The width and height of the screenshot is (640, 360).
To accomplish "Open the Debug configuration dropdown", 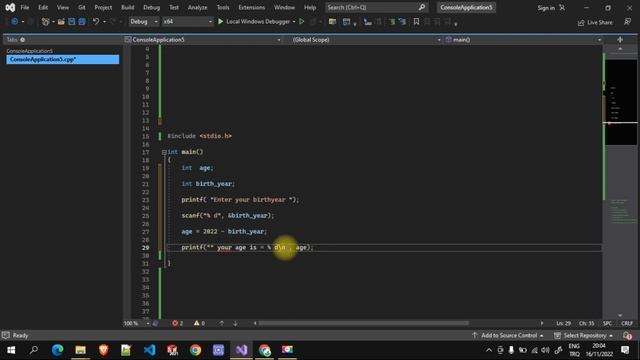I will coord(144,21).
